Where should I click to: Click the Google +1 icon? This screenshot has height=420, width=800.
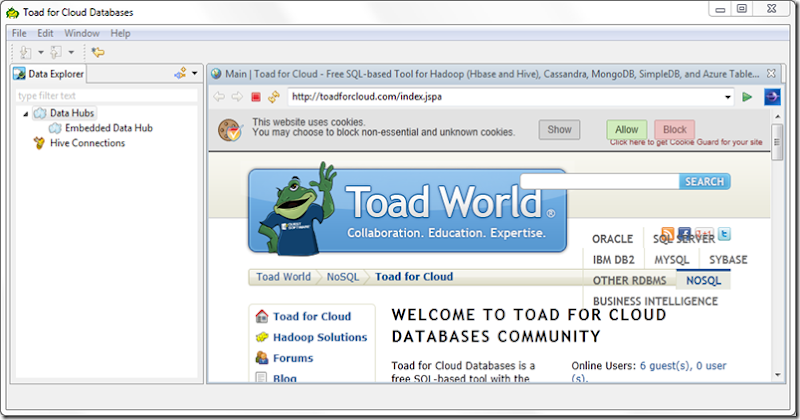click(704, 234)
